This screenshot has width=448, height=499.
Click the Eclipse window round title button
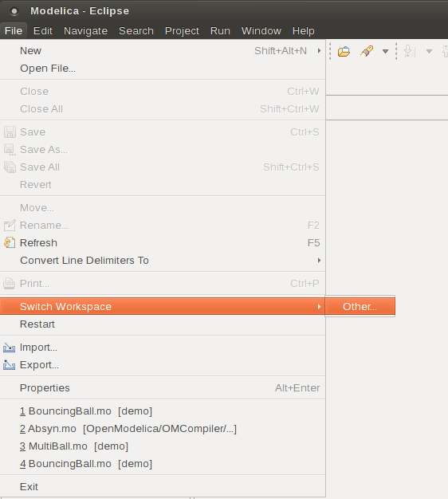point(14,11)
